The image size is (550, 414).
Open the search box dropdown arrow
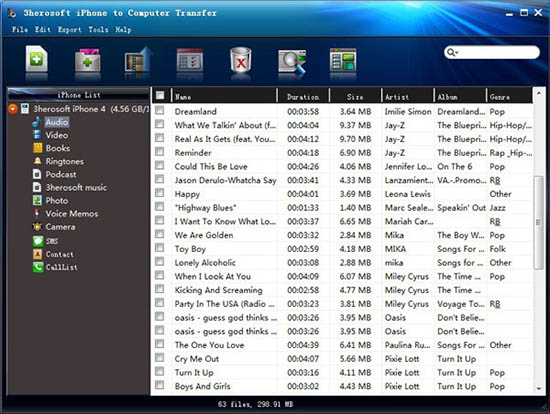pyautogui.click(x=457, y=53)
